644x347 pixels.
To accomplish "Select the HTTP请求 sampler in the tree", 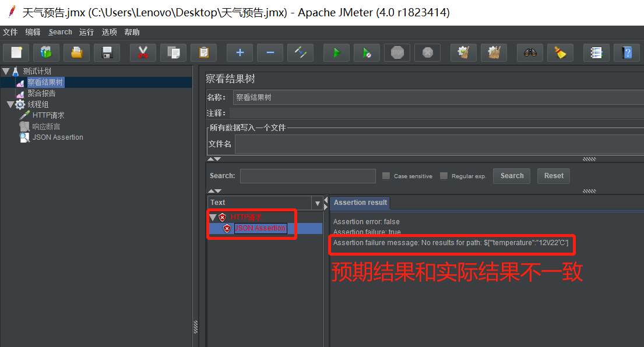I will click(48, 116).
